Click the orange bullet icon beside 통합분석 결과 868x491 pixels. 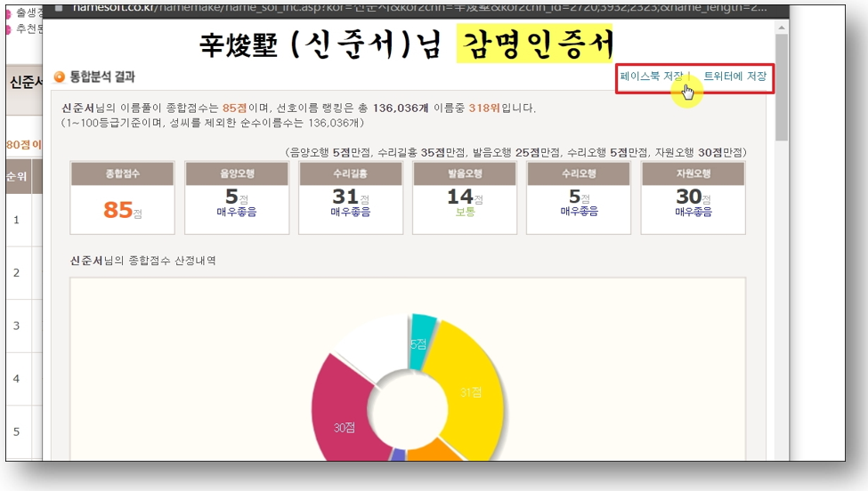(59, 76)
